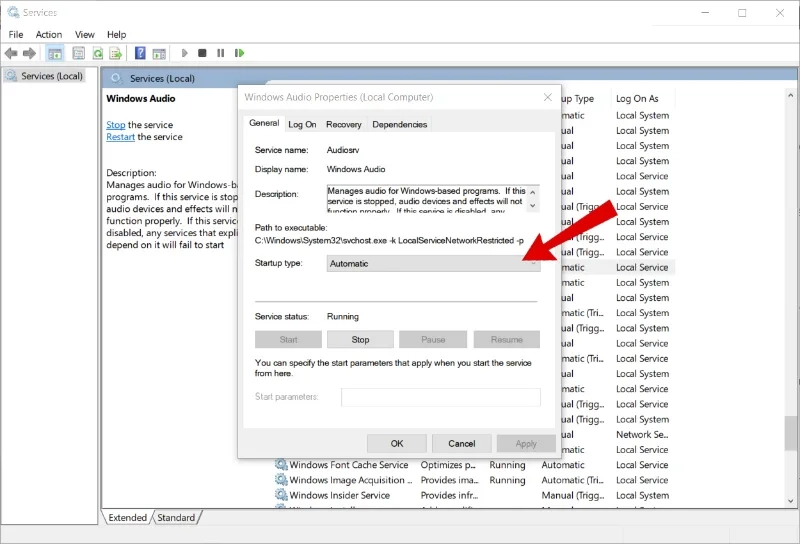Image resolution: width=800 pixels, height=544 pixels.
Task: Click the Services app icon in title bar
Action: coord(13,12)
